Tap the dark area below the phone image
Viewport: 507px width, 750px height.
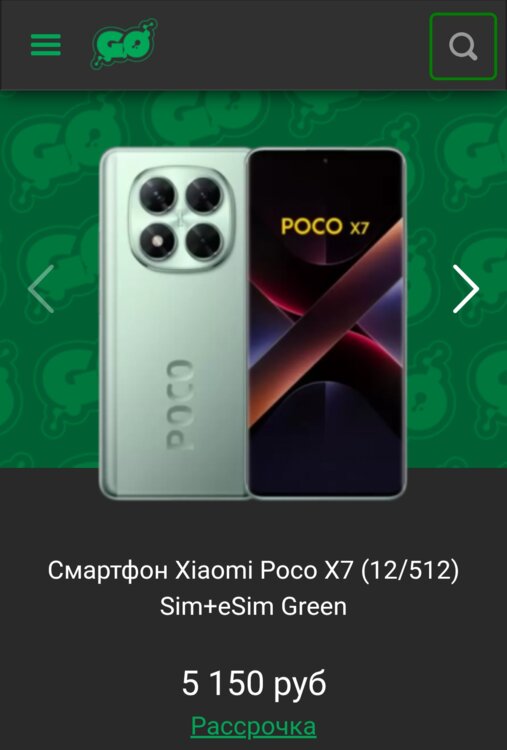[x=254, y=526]
